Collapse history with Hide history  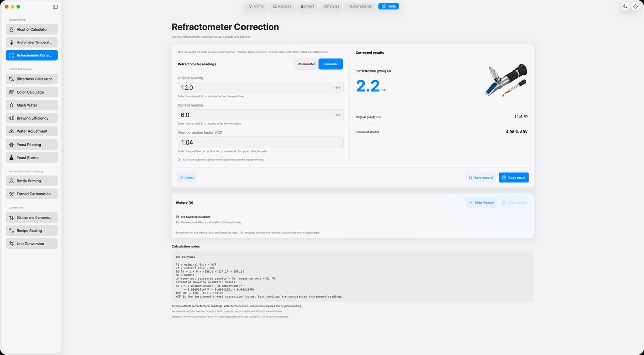(481, 202)
